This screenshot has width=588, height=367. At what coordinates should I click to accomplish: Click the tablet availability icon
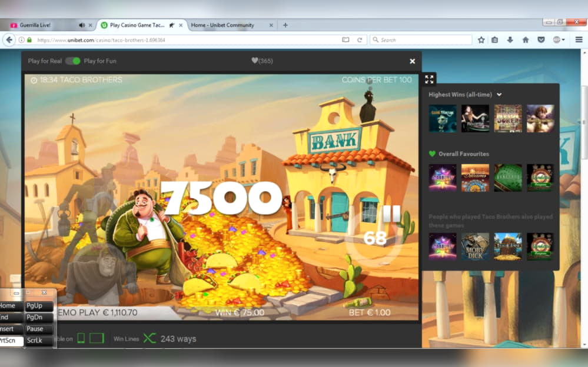97,338
